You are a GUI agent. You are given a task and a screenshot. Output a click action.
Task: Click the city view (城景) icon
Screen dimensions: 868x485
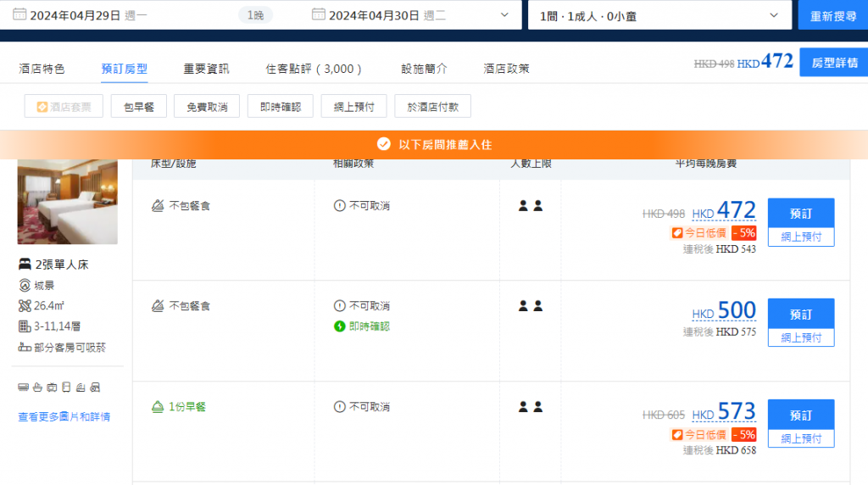(25, 285)
